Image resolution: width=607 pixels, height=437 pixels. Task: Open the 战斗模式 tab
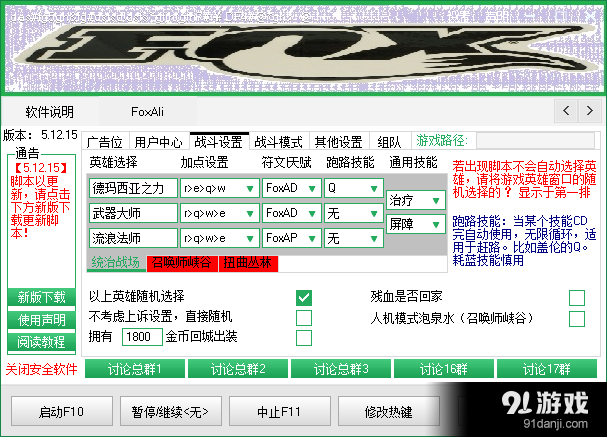pos(279,142)
